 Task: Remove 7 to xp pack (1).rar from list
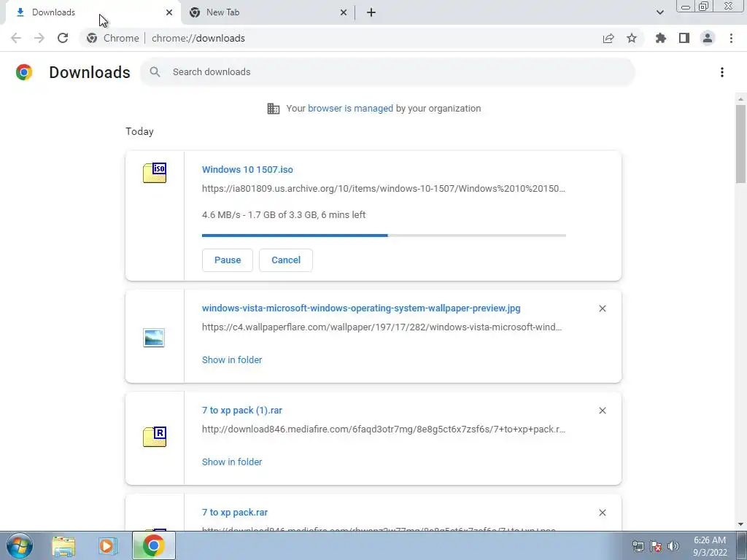(x=603, y=411)
